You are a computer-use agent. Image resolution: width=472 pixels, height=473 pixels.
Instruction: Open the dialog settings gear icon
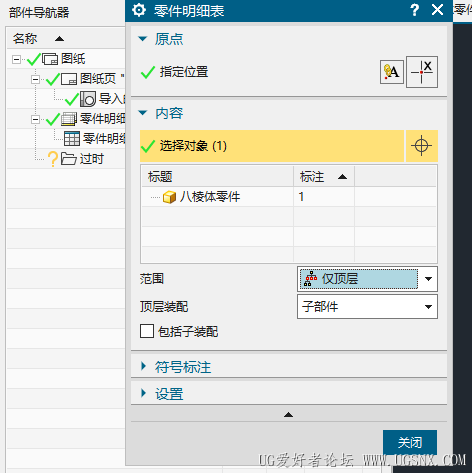pyautogui.click(x=139, y=10)
